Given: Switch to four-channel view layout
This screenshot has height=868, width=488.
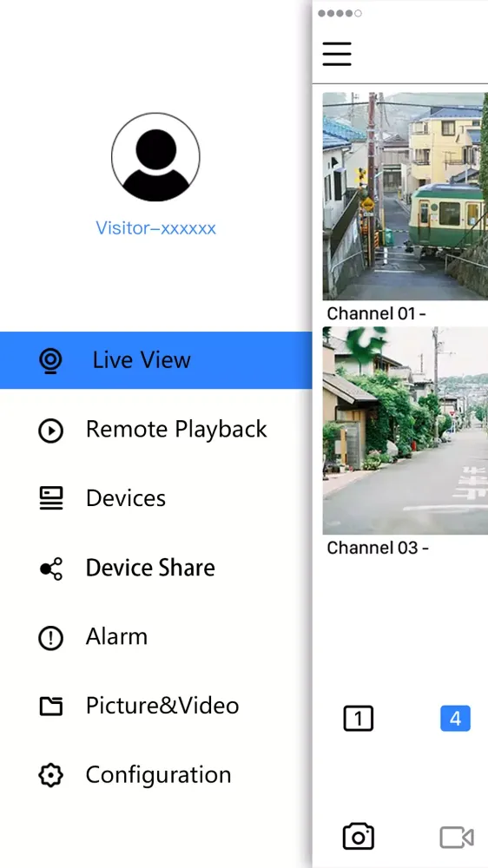Looking at the screenshot, I should [x=455, y=719].
